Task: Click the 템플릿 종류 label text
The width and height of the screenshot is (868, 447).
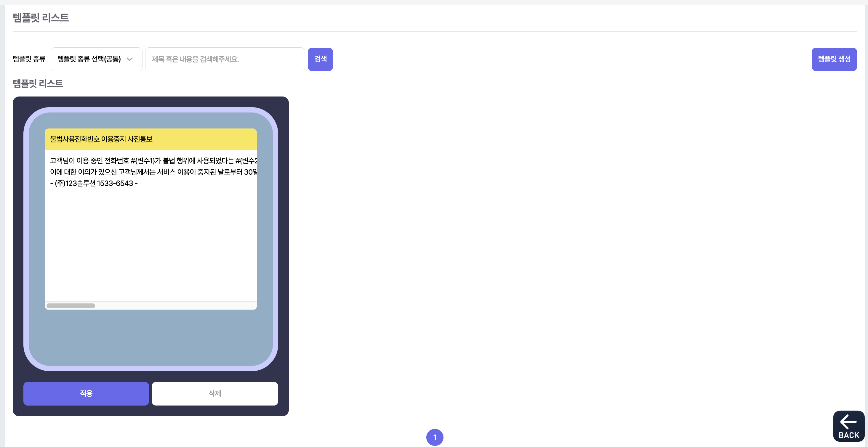Action: click(x=29, y=59)
